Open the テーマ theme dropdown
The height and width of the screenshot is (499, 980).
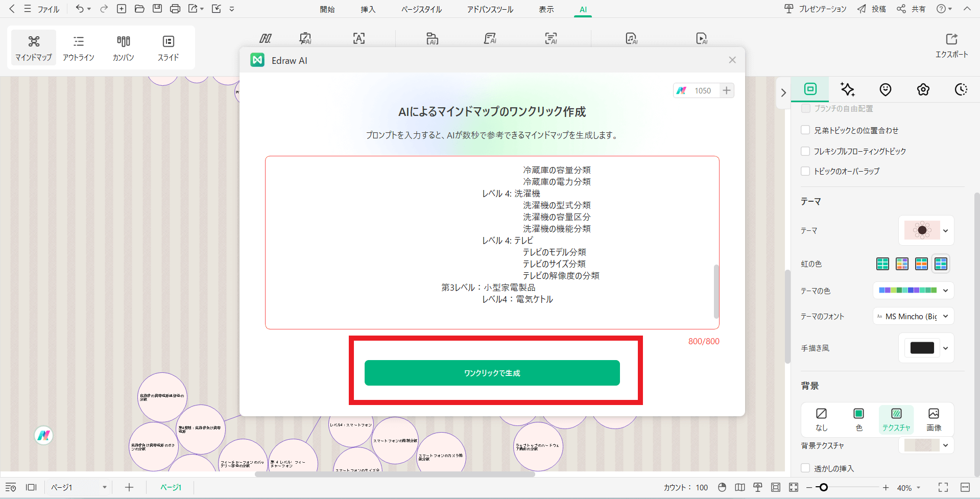(x=926, y=230)
